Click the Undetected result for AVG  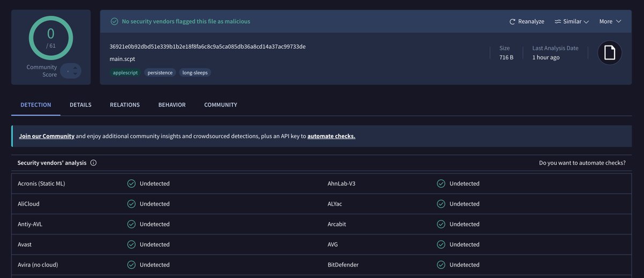464,245
